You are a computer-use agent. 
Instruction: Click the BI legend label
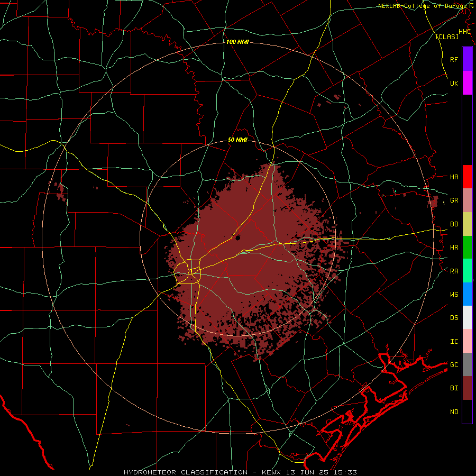pyautogui.click(x=454, y=388)
